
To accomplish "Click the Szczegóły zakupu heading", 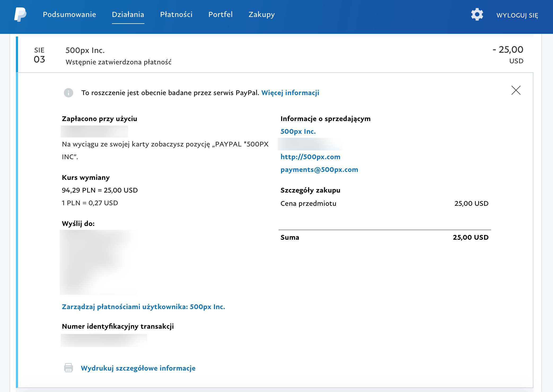I will coord(310,190).
